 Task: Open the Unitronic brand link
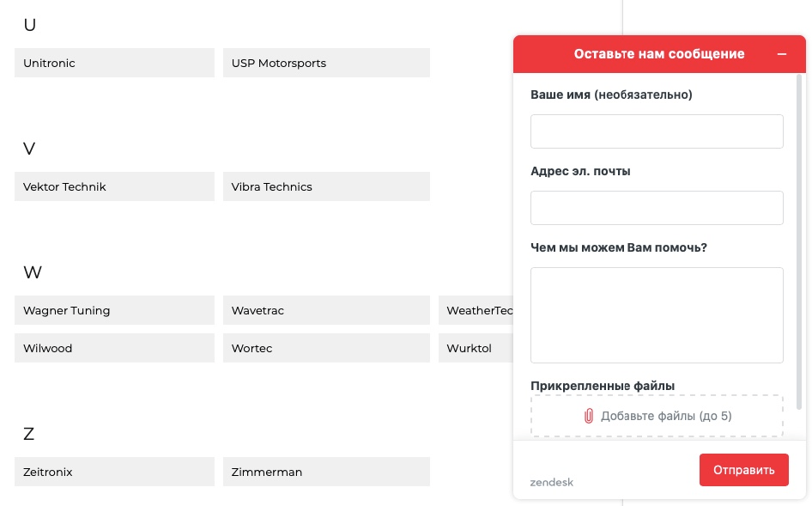[x=114, y=63]
